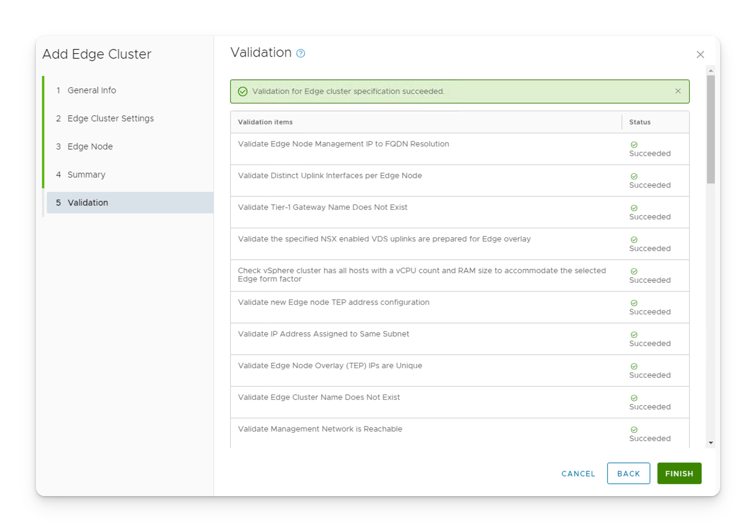Viewport: 756px width, 532px height.
Task: Click Succeeded icon for Tier-1 Gateway check
Action: (x=633, y=207)
